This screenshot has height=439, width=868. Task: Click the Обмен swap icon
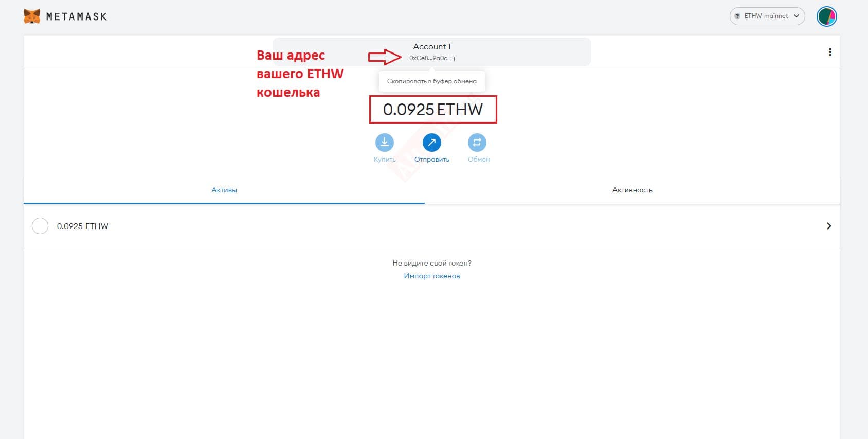pos(477,143)
